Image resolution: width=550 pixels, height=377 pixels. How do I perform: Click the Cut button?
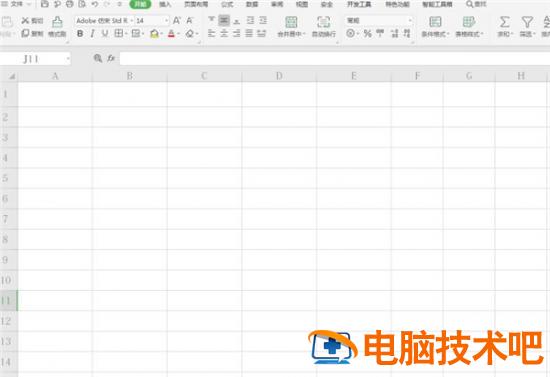tap(32, 21)
